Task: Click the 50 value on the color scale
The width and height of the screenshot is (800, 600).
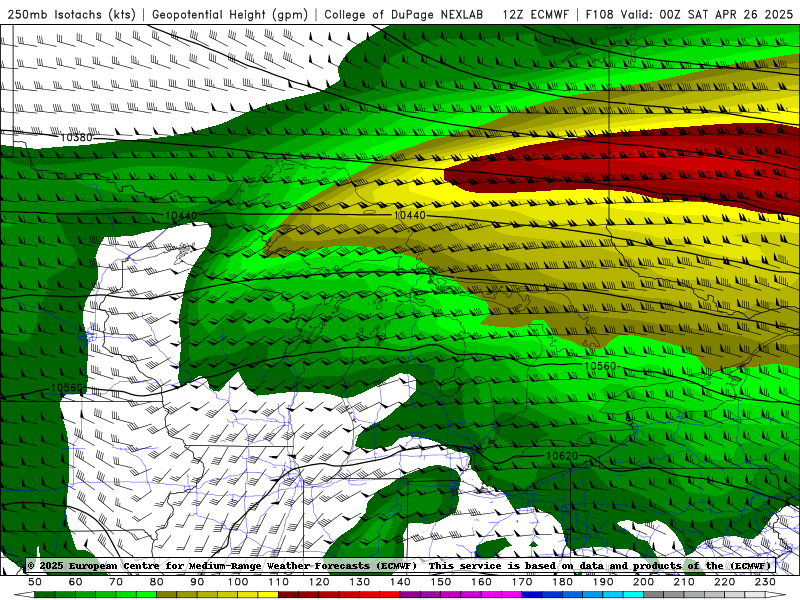Action: pos(35,582)
